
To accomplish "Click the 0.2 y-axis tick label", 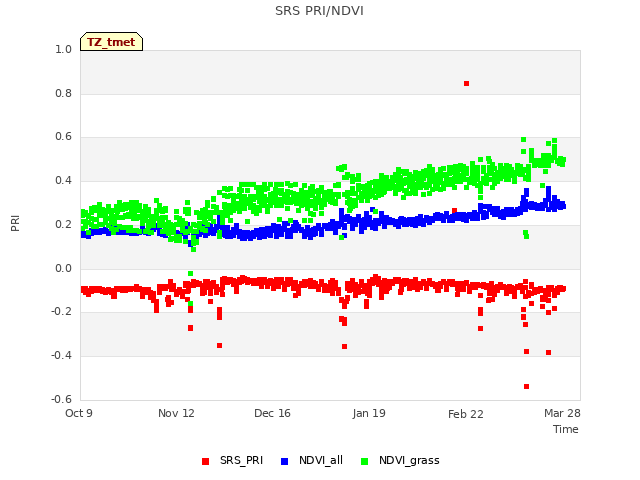I will (x=63, y=224).
